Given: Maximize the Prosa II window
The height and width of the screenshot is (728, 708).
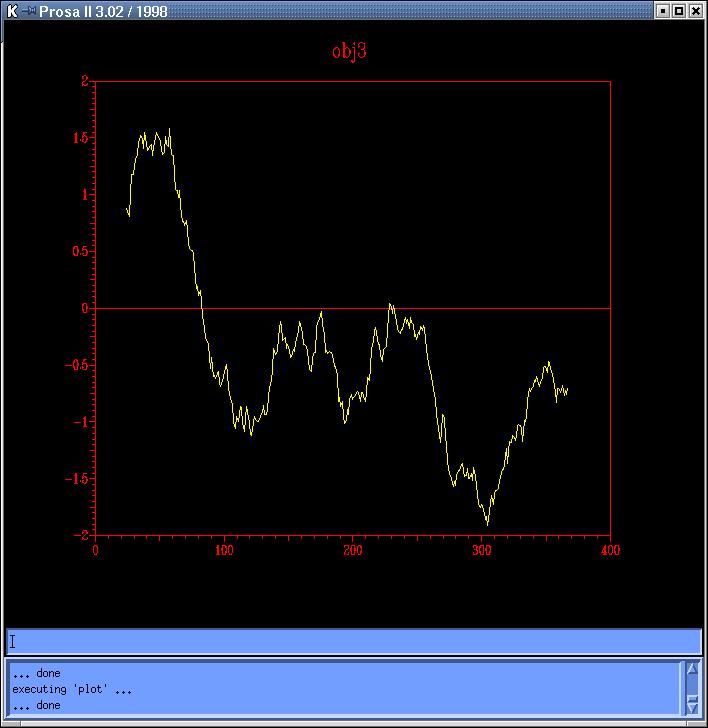Looking at the screenshot, I should tap(679, 11).
